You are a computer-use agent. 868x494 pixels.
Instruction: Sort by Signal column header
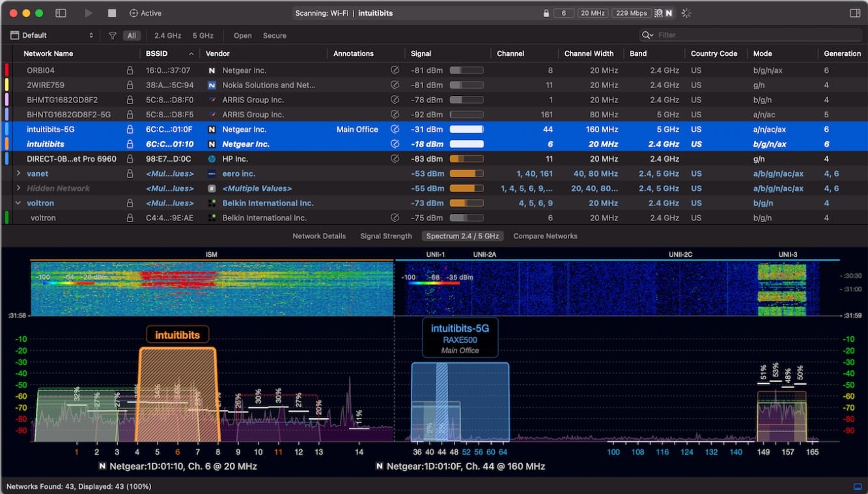tap(421, 53)
